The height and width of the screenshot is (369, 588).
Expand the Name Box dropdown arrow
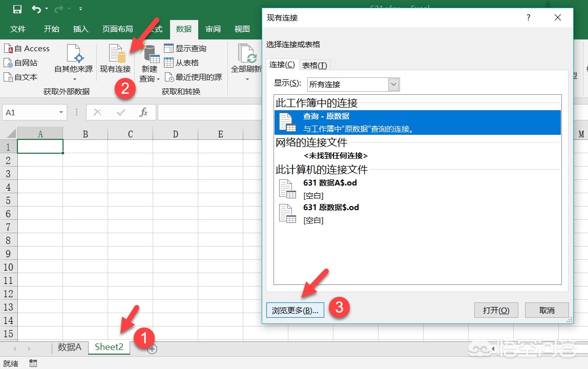(61, 112)
